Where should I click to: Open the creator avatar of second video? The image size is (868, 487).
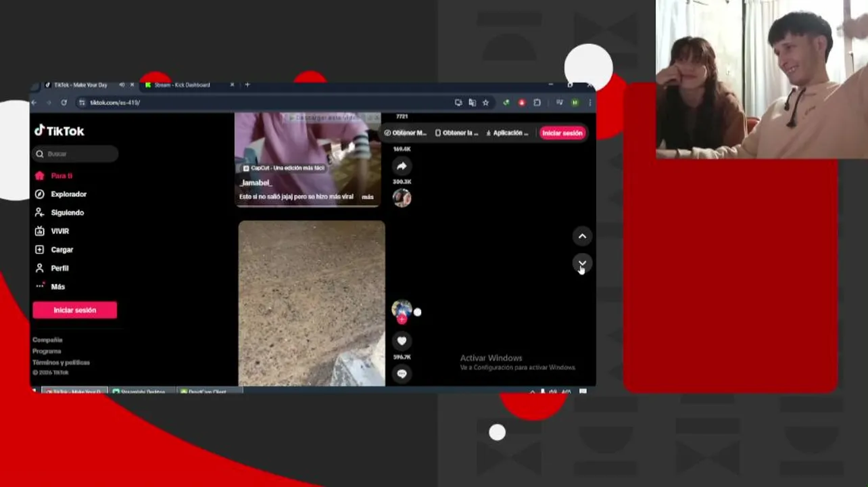pyautogui.click(x=402, y=310)
